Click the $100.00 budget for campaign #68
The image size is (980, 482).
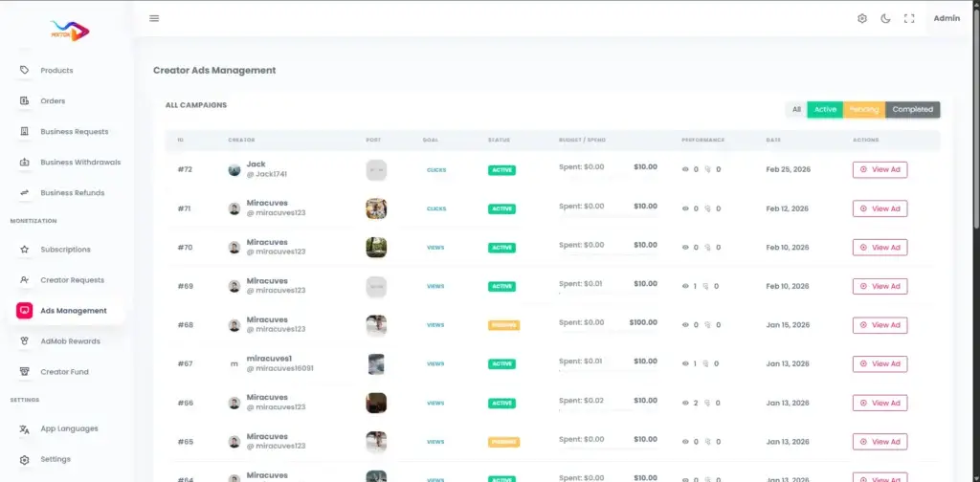(643, 322)
